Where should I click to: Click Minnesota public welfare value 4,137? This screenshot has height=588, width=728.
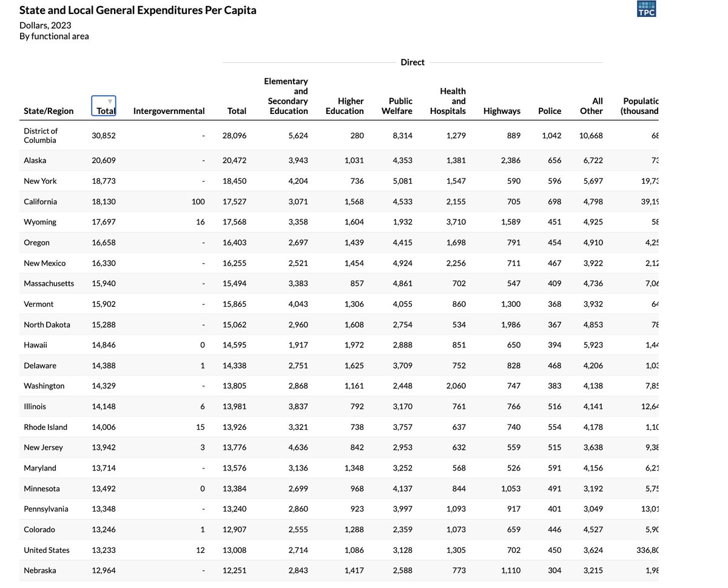tap(402, 489)
